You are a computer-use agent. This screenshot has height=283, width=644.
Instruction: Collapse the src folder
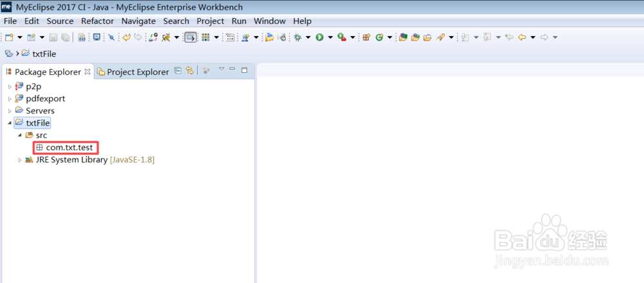pos(20,135)
